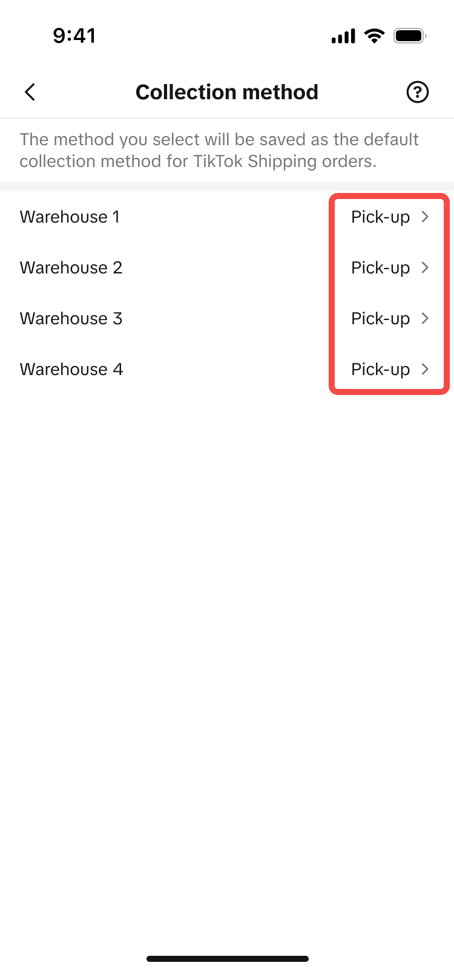
Task: Select the Warehouse 2 row label
Action: [71, 267]
